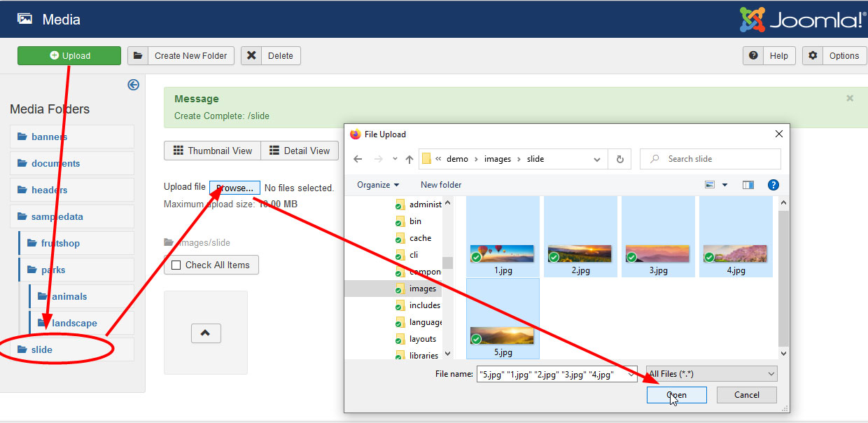
Task: Select the slide folder in sidebar
Action: tap(42, 349)
